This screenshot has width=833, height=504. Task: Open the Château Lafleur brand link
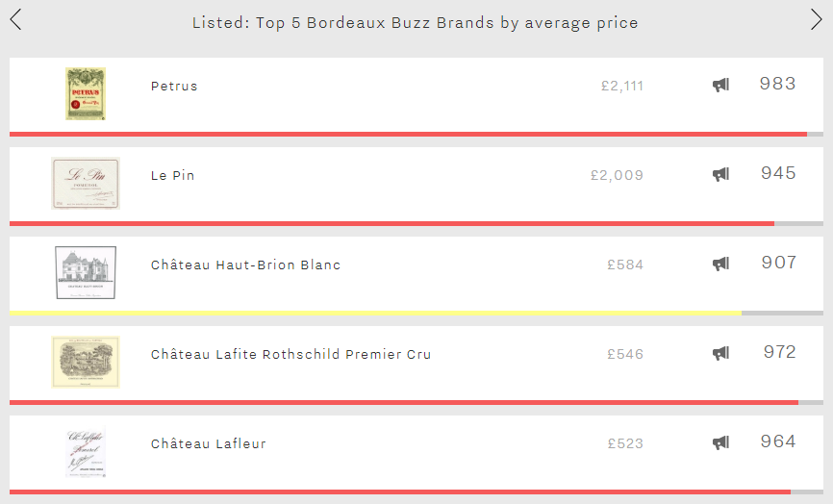(208, 443)
